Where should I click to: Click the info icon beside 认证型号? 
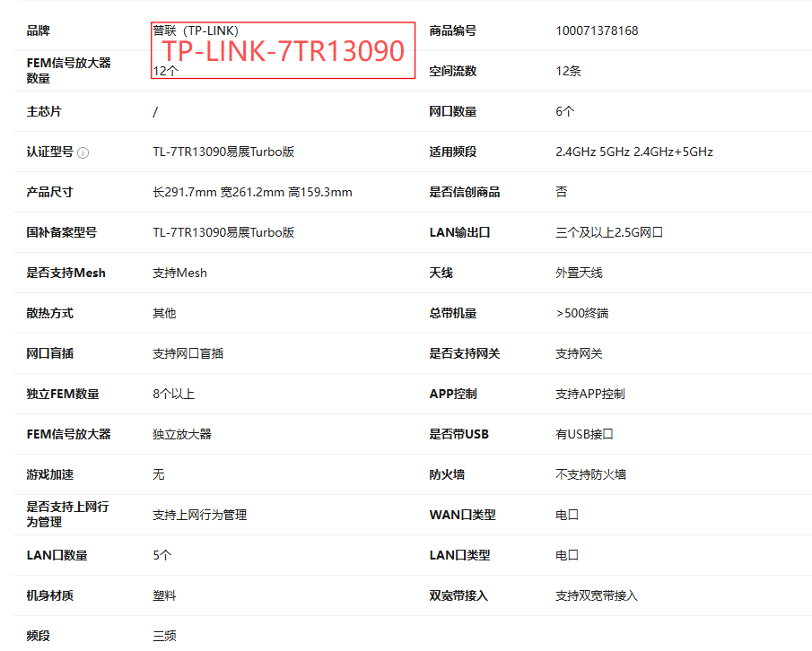83,152
